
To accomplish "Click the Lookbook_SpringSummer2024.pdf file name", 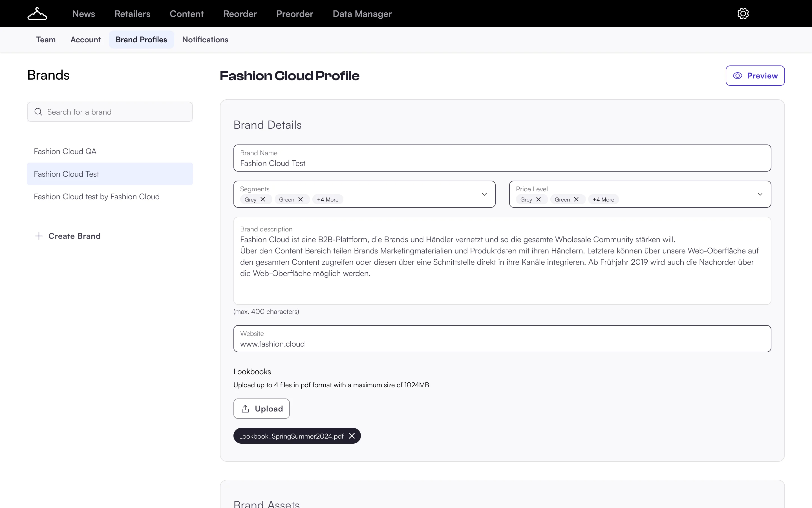I will pyautogui.click(x=291, y=436).
